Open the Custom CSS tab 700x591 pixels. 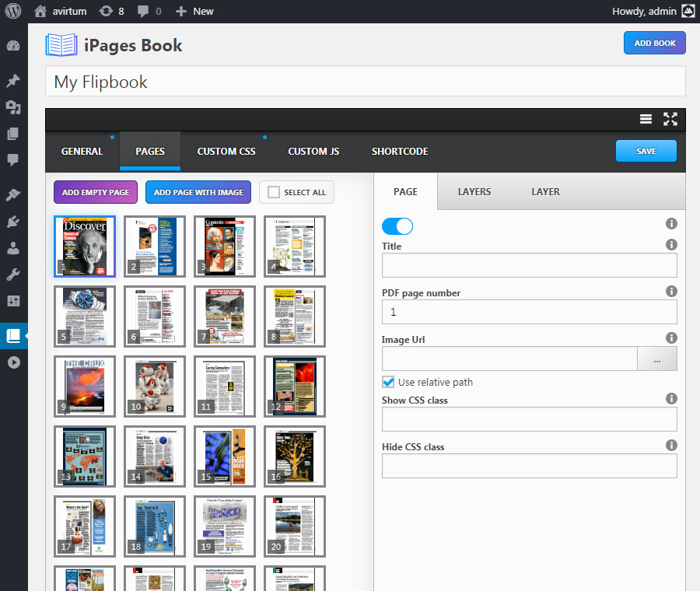pos(226,152)
